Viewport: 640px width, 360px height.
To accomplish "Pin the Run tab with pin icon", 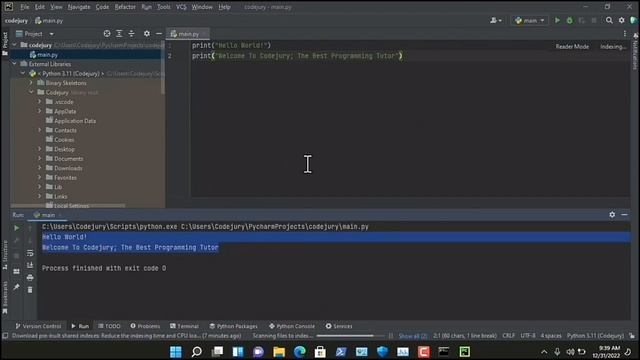I will tap(17, 287).
